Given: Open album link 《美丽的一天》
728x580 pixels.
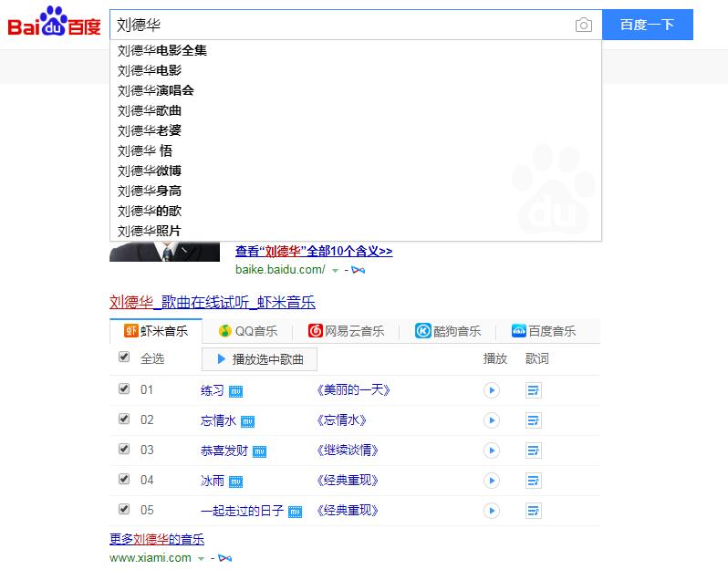Looking at the screenshot, I should coord(353,390).
